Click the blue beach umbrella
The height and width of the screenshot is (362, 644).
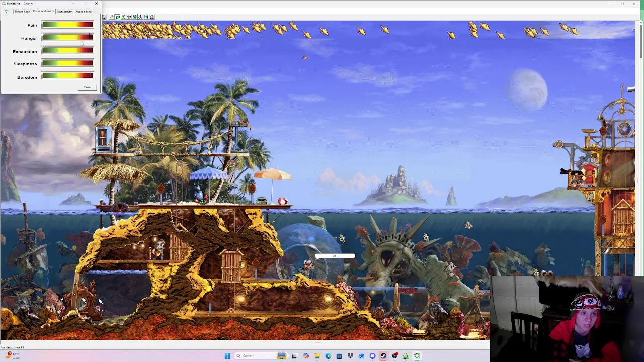click(208, 174)
